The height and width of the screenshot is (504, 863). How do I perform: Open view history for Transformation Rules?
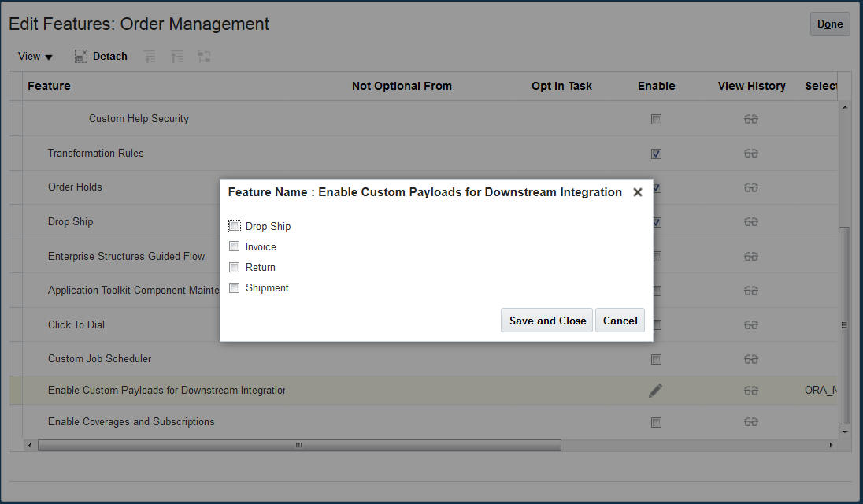click(751, 154)
